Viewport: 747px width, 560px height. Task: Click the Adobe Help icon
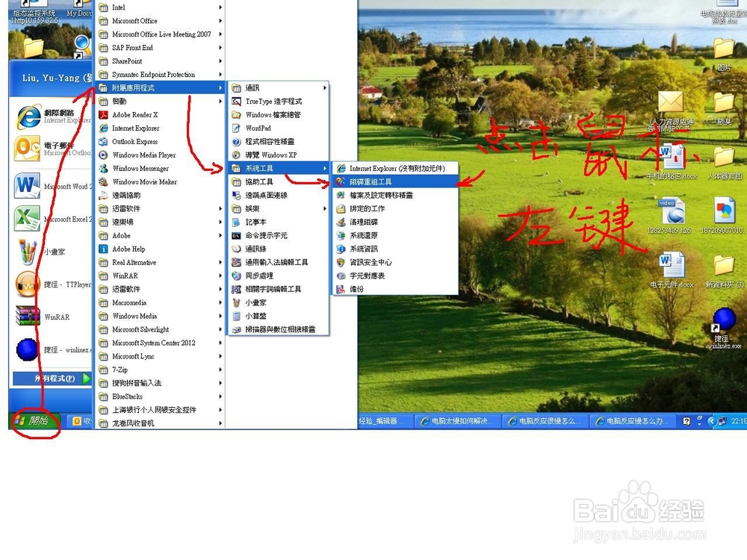103,249
